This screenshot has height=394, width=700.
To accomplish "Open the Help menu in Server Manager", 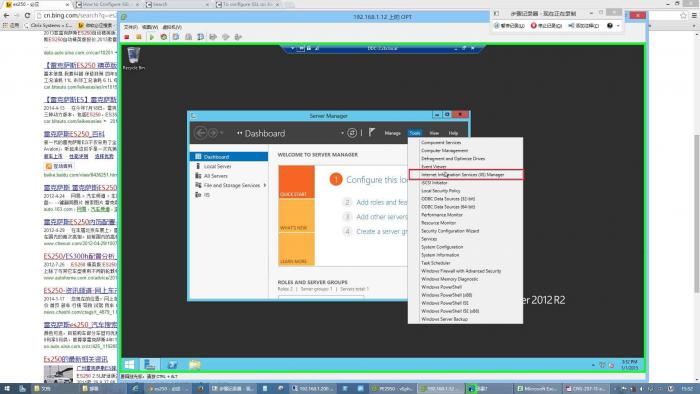I will click(453, 133).
